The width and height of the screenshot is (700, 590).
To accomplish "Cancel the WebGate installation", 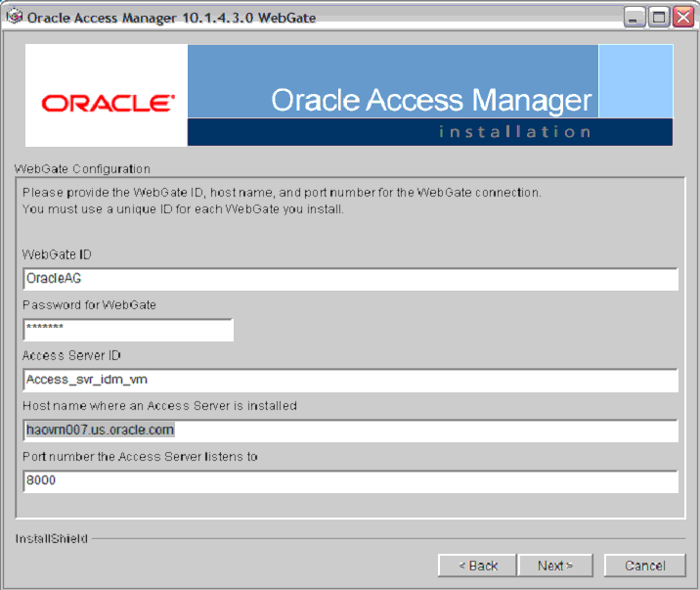I will point(644,566).
